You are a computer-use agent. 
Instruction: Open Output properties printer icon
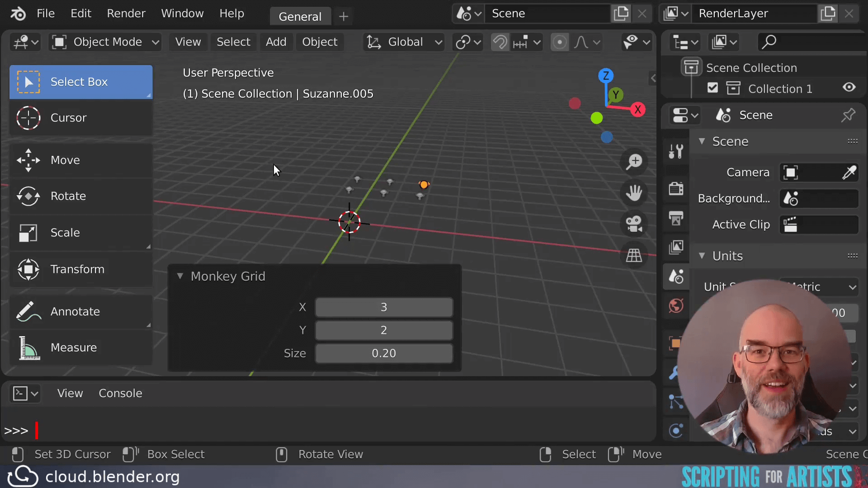[x=676, y=218]
